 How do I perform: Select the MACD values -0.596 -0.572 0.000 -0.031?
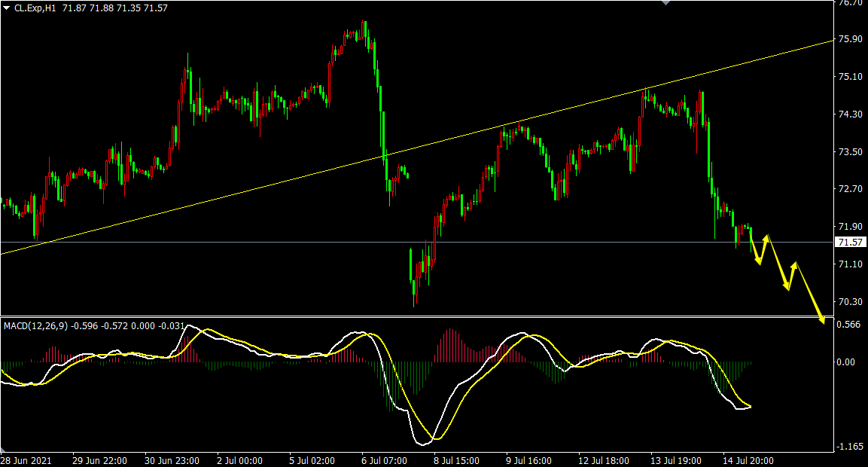click(x=126, y=326)
